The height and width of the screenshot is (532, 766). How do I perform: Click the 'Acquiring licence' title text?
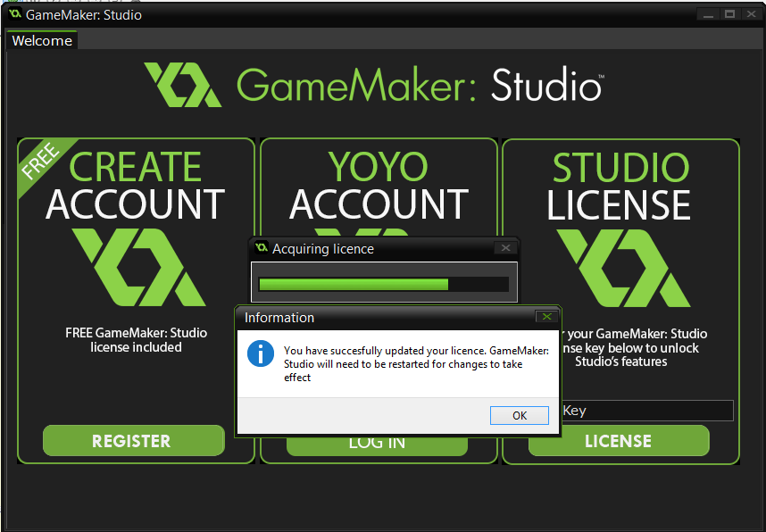(323, 249)
